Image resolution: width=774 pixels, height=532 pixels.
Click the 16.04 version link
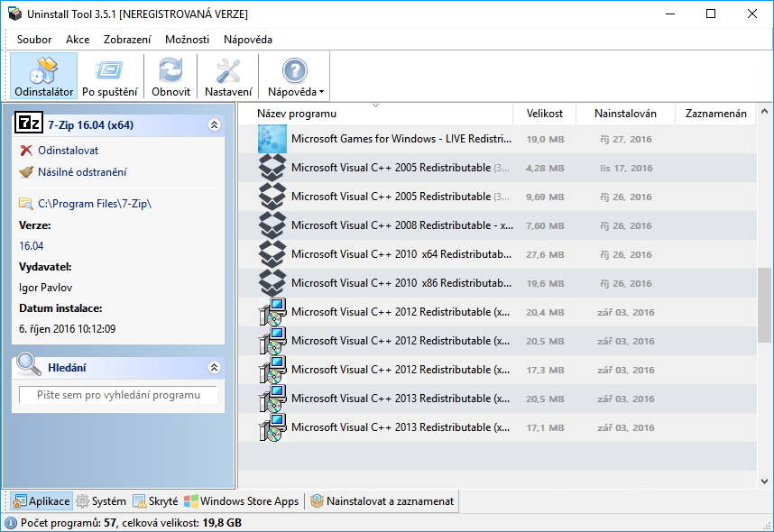(x=31, y=246)
